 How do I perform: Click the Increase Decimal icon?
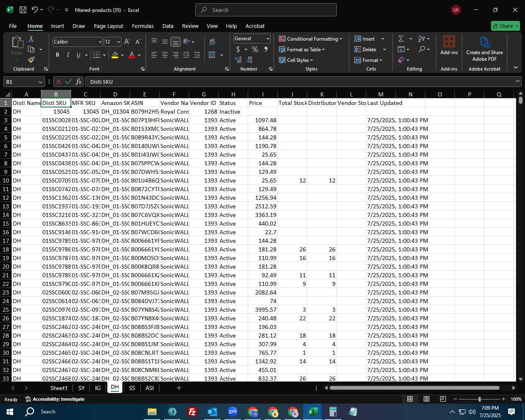[238, 60]
